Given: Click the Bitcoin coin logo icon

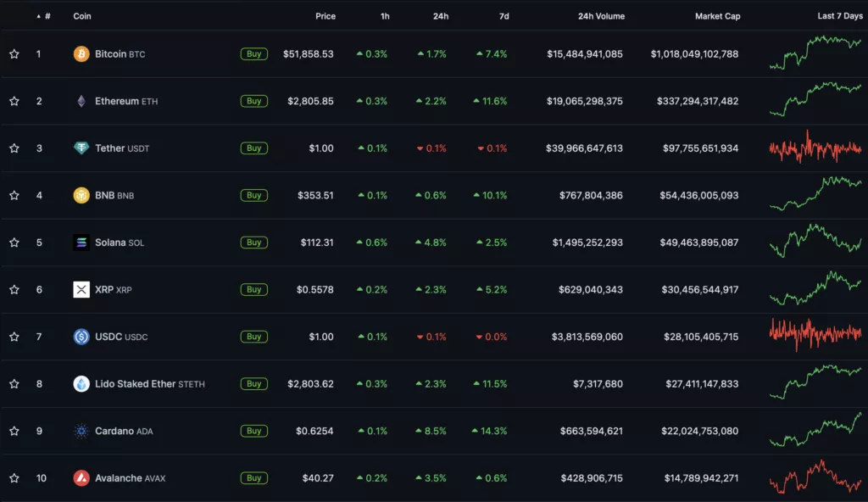Looking at the screenshot, I should pos(81,53).
